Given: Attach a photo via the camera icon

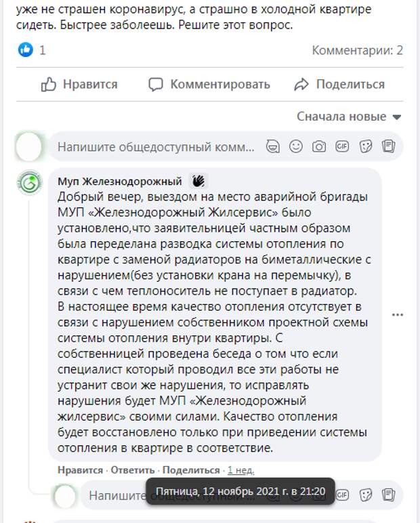Looking at the screenshot, I should coord(319,146).
